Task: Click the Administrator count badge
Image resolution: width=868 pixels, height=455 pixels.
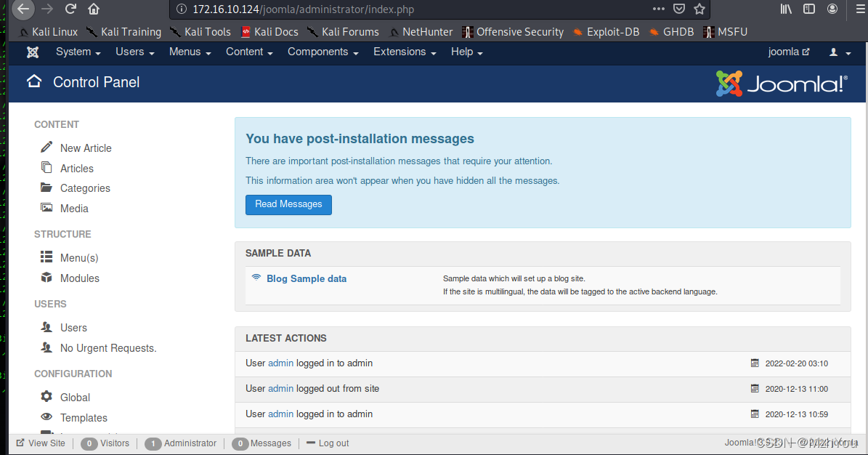Action: pyautogui.click(x=153, y=443)
